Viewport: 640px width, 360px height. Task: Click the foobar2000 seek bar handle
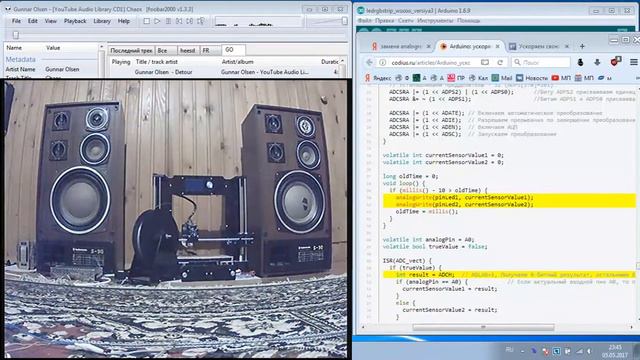(x=16, y=35)
